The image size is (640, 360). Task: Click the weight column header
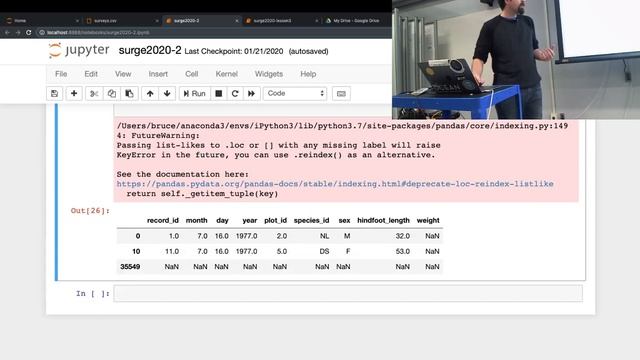point(428,220)
